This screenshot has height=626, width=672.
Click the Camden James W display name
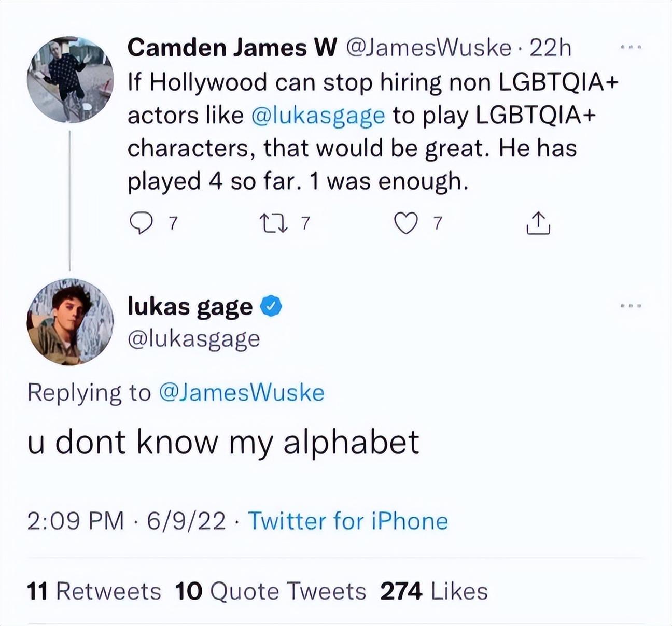232,48
